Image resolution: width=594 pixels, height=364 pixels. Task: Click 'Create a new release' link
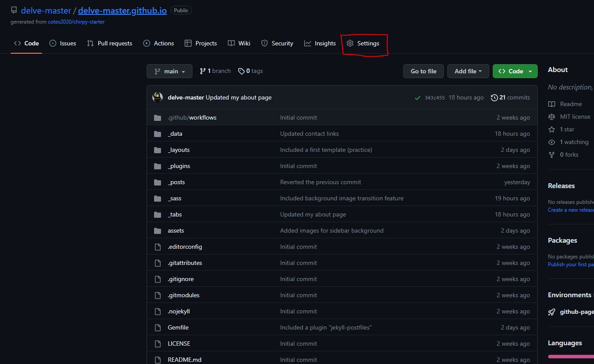[x=571, y=210]
